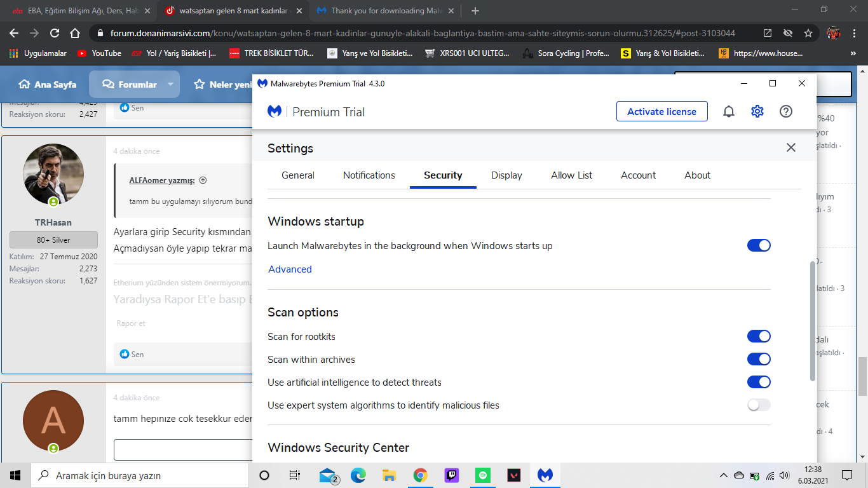
Task: Select the Security tab
Action: (443, 175)
